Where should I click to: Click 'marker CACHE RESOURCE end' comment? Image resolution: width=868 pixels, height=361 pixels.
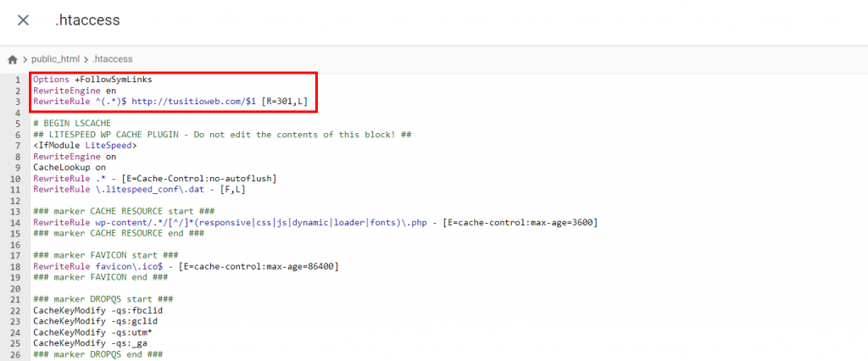pos(119,234)
